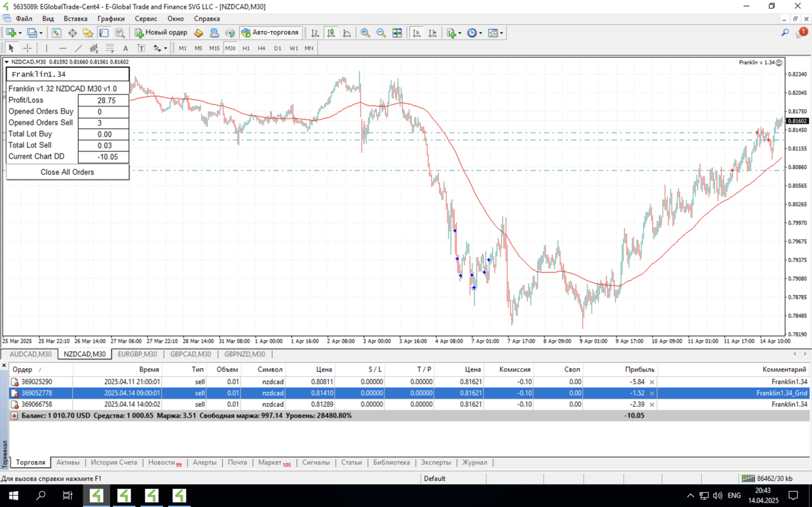Open the Графики menu
This screenshot has width=812, height=507.
pyautogui.click(x=111, y=19)
